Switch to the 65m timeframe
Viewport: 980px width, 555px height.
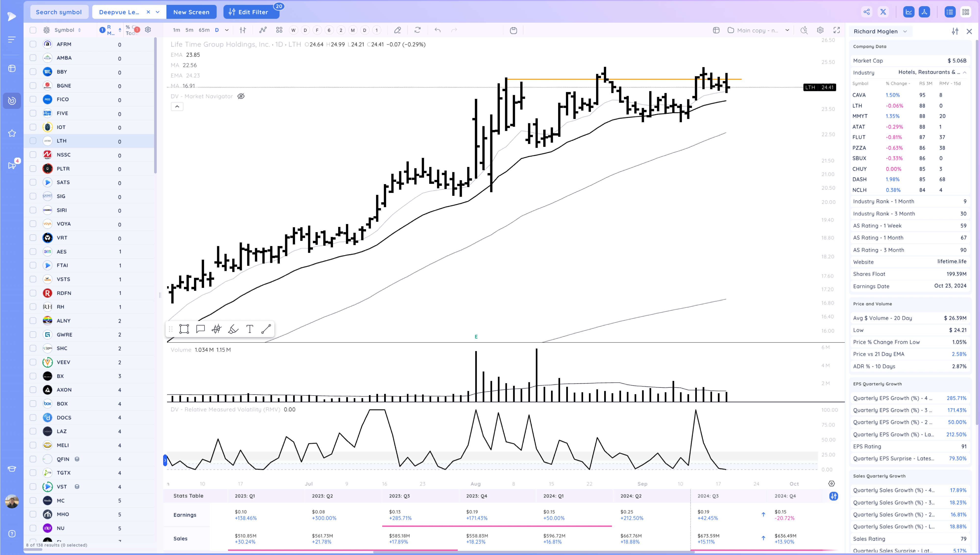pos(204,30)
